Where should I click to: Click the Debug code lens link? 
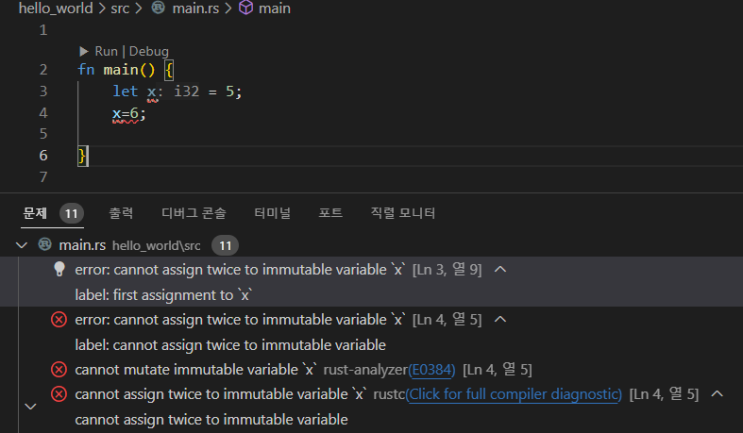coord(149,51)
